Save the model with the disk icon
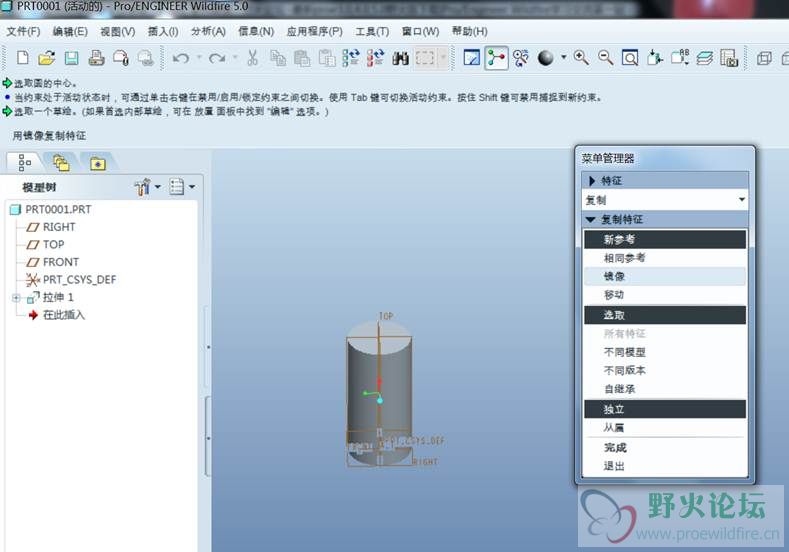Image resolution: width=789 pixels, height=552 pixels. coord(71,58)
